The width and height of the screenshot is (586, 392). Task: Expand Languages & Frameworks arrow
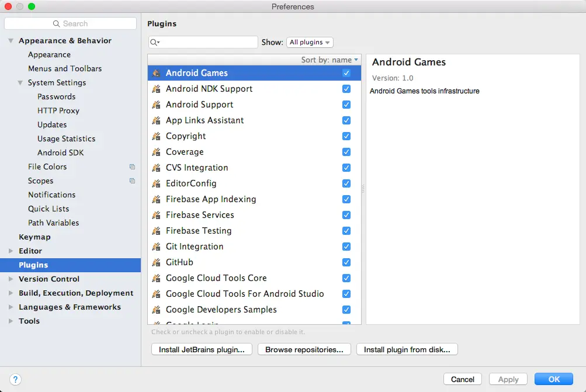(11, 307)
